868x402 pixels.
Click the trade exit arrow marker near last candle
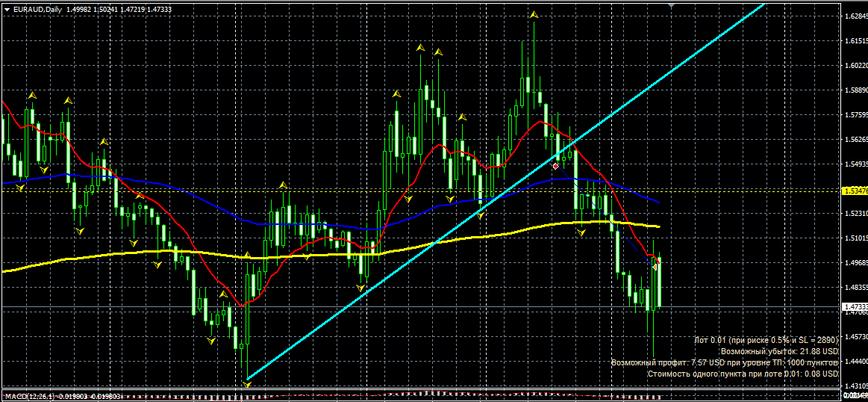[x=655, y=268]
